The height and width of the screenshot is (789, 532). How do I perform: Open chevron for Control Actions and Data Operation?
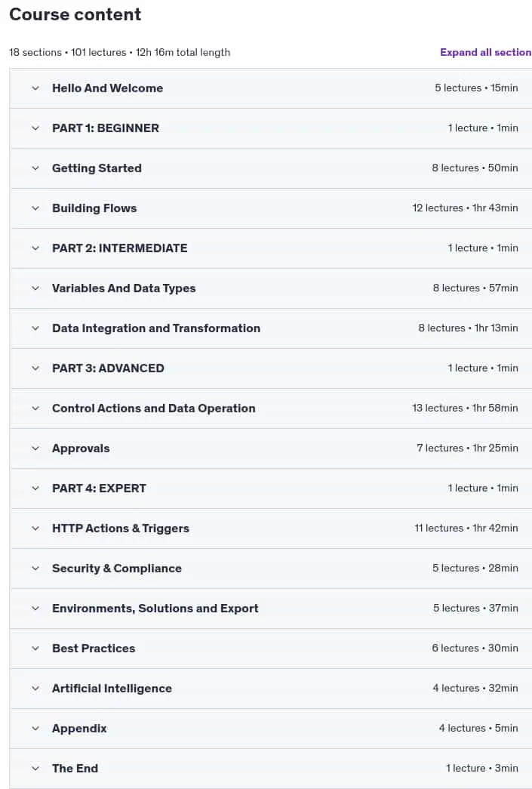[x=35, y=408]
